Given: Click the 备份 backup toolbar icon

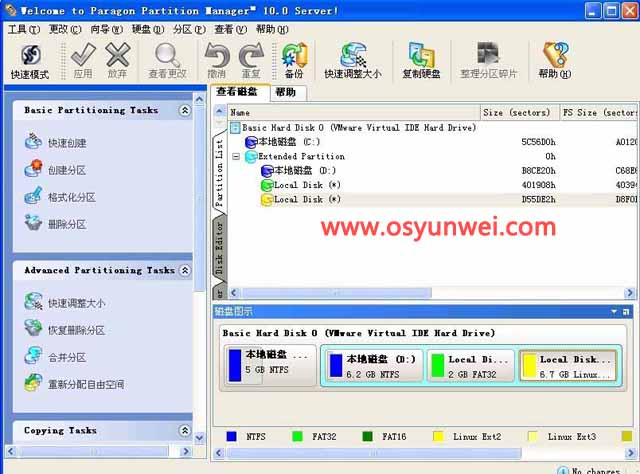Looking at the screenshot, I should pos(294,55).
